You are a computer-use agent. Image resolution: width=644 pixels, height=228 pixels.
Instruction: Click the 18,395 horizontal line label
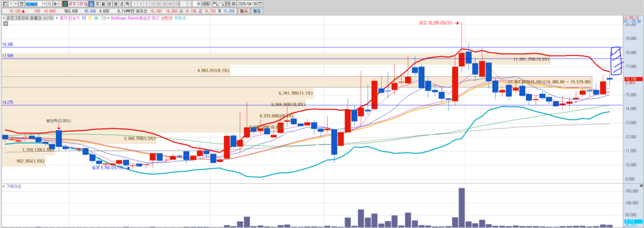[x=8, y=44]
